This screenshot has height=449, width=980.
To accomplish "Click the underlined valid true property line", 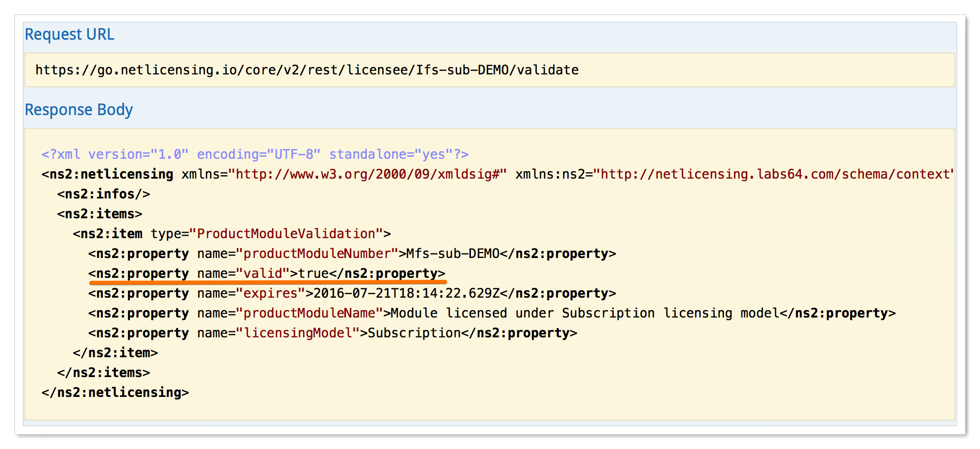I will (267, 273).
